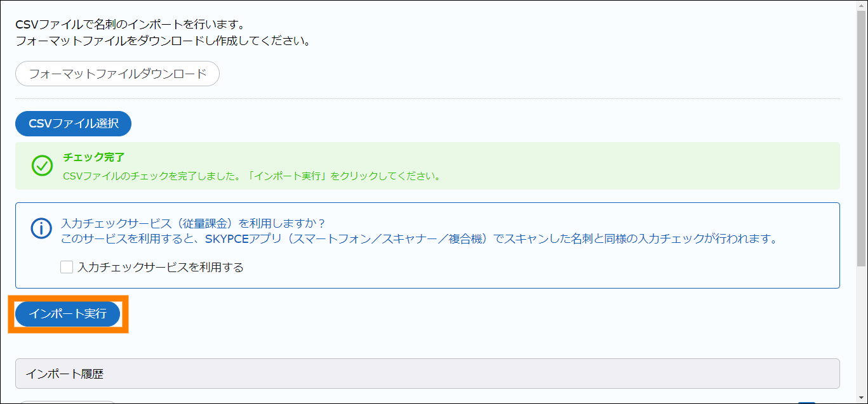Click the フォーマットファイルをダウンロードし作成 instruction line

163,41
